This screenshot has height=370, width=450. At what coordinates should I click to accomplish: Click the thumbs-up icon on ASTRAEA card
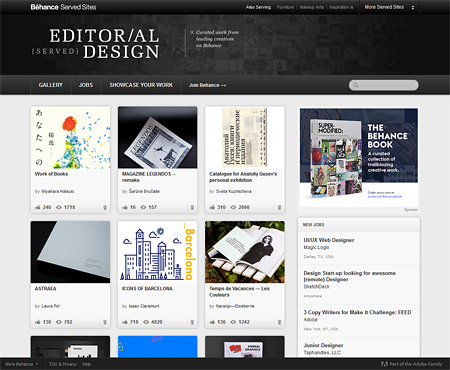38,322
